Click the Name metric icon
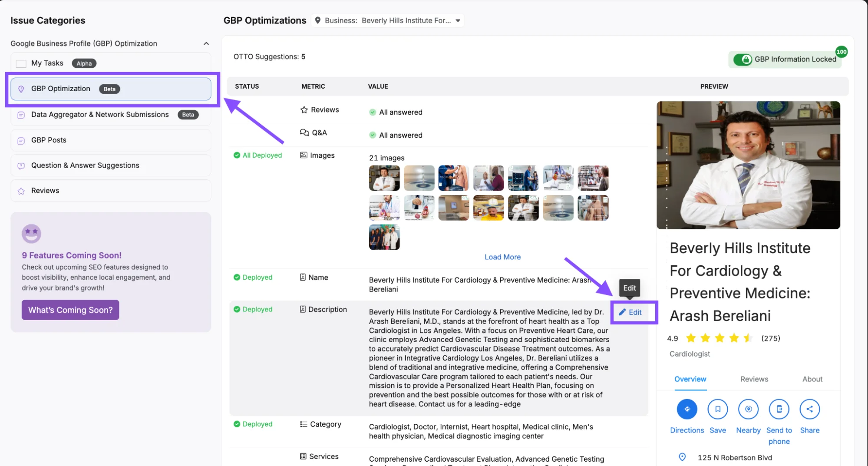 click(303, 277)
